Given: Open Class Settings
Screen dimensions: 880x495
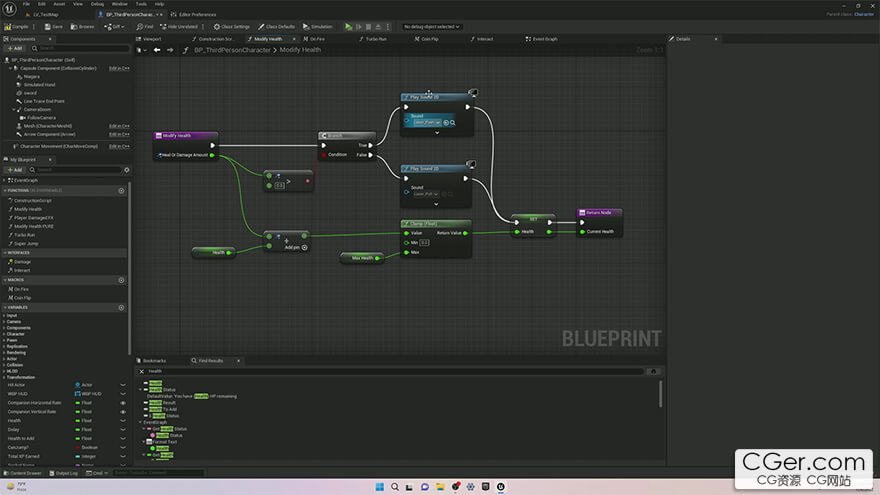Looking at the screenshot, I should pos(232,26).
